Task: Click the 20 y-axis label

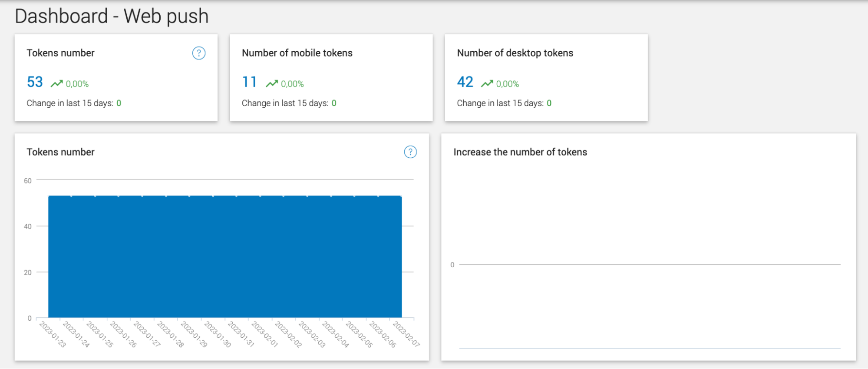Action: 28,273
